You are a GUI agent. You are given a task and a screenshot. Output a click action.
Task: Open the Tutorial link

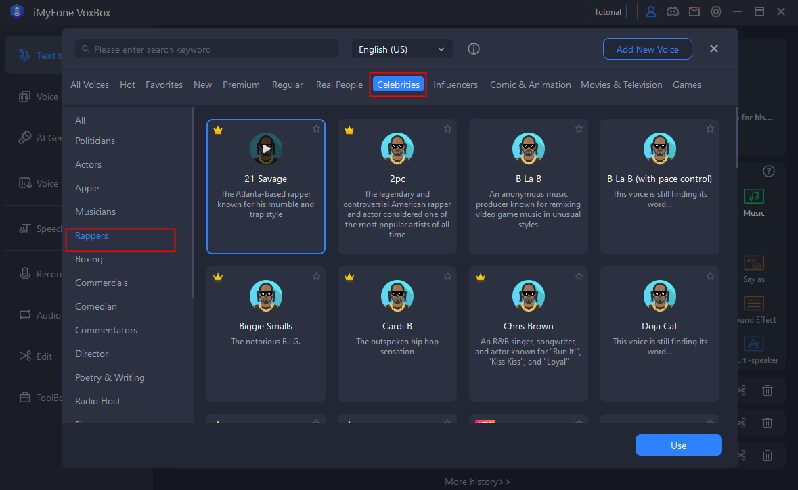pos(608,12)
